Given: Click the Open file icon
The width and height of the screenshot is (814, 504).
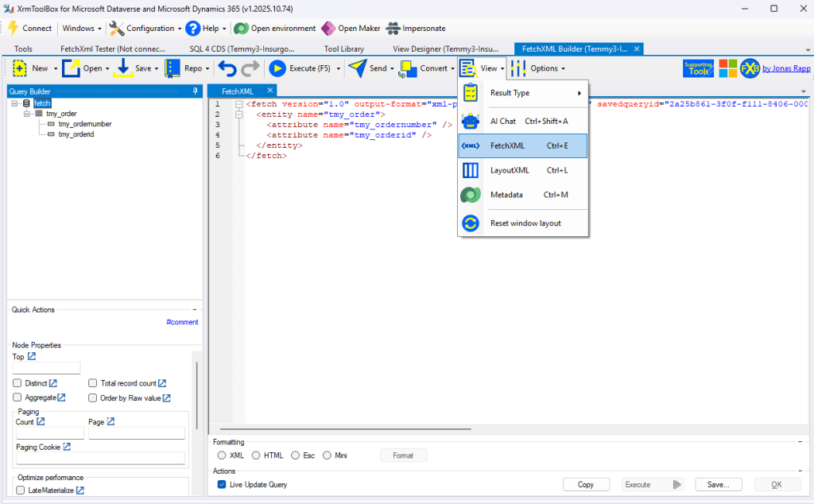Looking at the screenshot, I should (x=71, y=68).
